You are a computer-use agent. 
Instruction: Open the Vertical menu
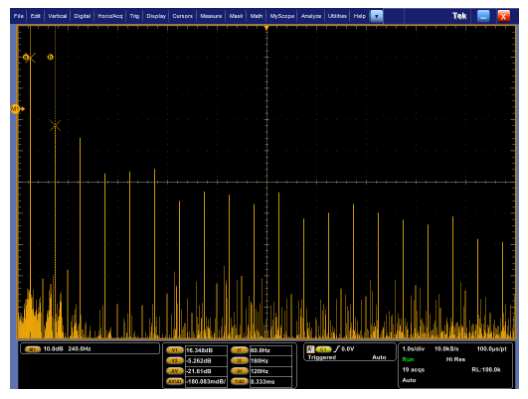(x=57, y=16)
